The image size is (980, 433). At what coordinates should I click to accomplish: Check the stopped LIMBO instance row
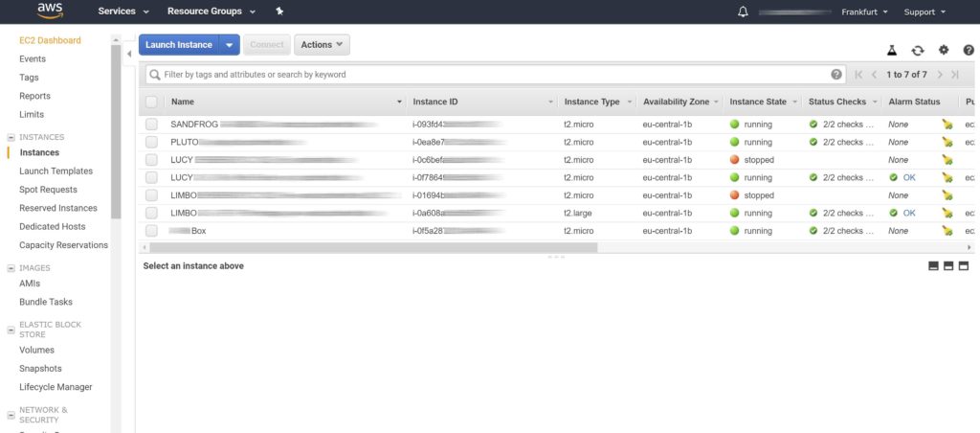pos(152,195)
